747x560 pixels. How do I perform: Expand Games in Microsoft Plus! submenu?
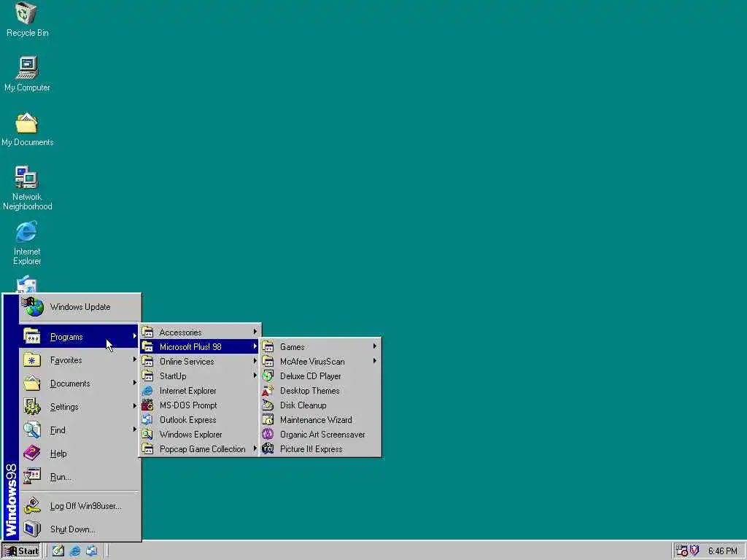point(320,347)
